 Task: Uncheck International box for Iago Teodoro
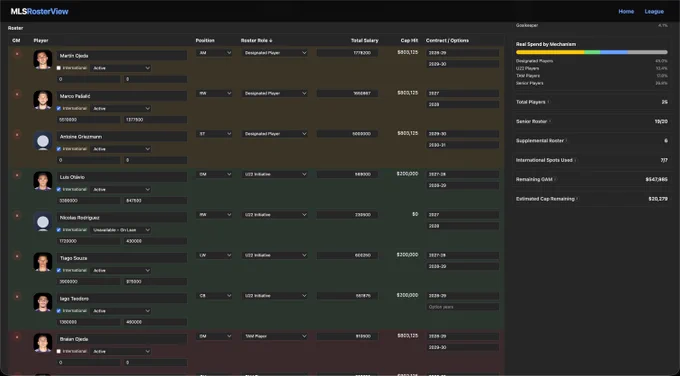[x=59, y=311]
